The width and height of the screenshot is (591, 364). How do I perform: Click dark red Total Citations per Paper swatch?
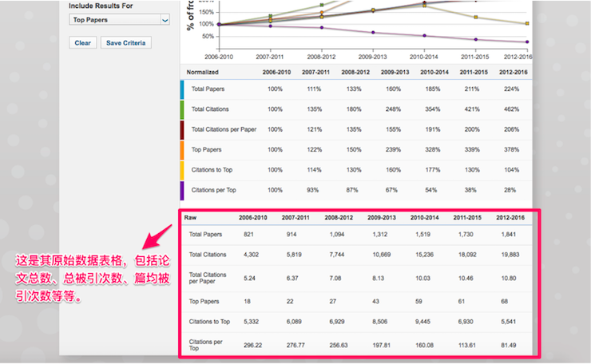tap(183, 129)
